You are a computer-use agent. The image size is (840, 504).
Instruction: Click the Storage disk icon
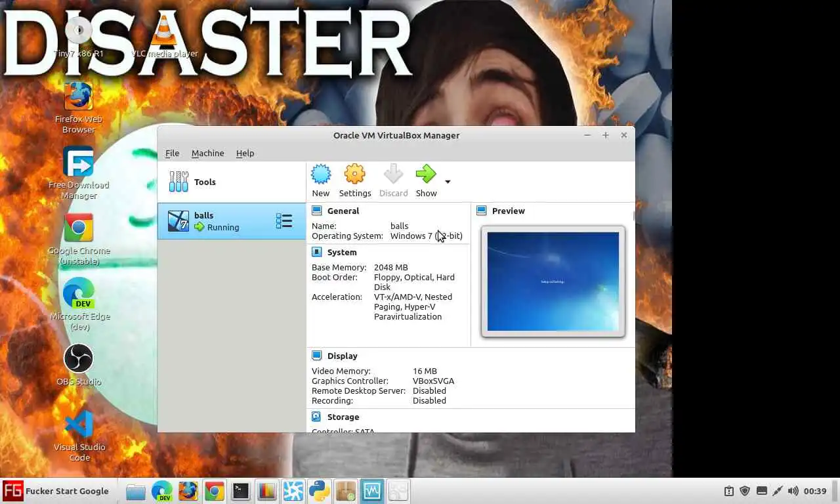click(317, 417)
